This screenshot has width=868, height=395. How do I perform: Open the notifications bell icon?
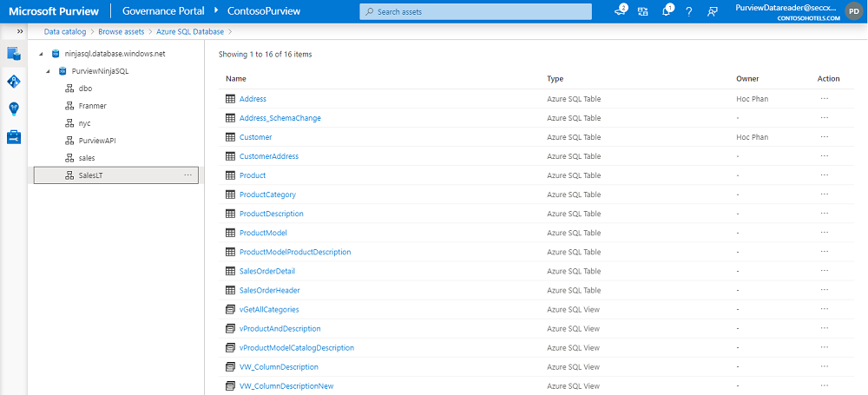[667, 11]
